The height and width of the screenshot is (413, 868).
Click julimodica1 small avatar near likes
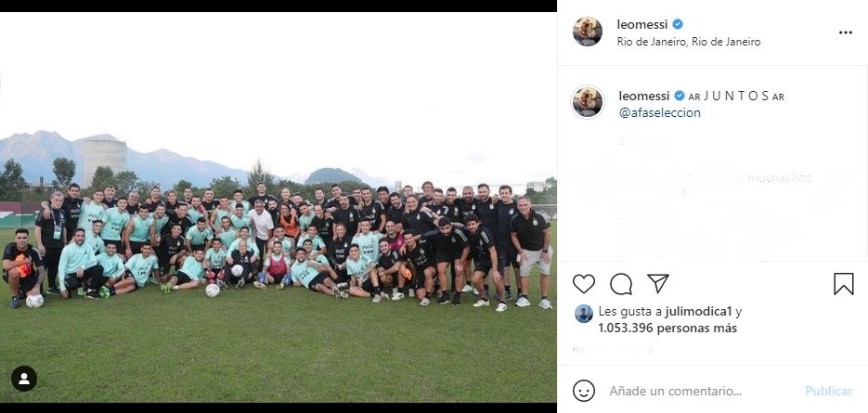584,314
